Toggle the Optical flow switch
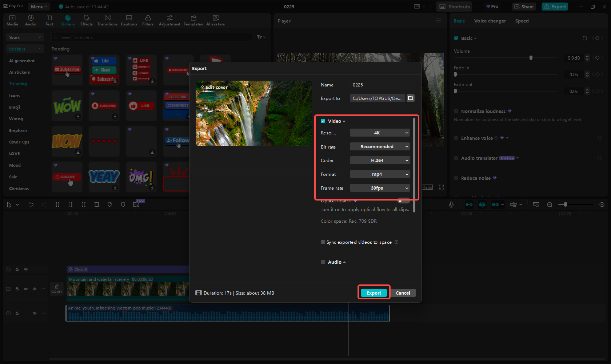The width and height of the screenshot is (611, 364). [403, 200]
